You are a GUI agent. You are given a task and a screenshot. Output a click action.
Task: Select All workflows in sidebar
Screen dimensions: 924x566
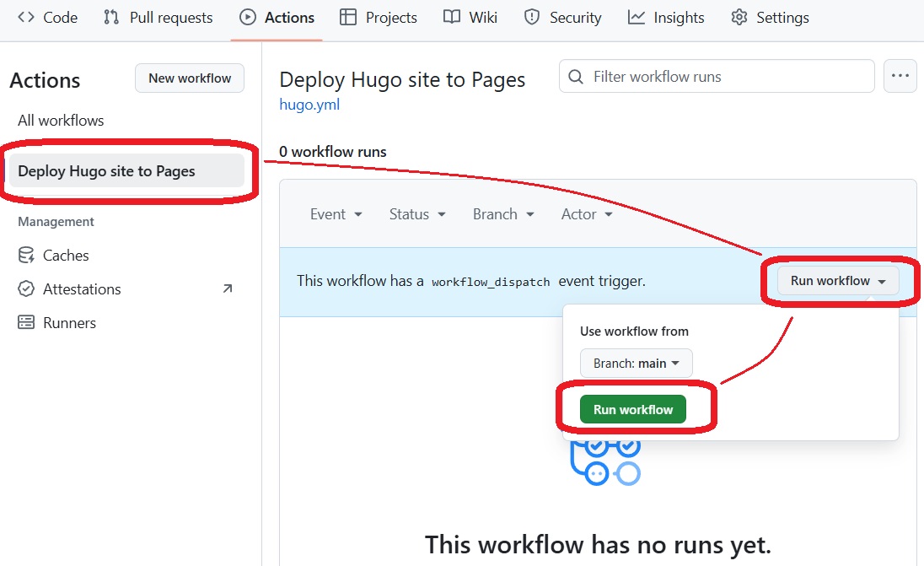pos(61,121)
